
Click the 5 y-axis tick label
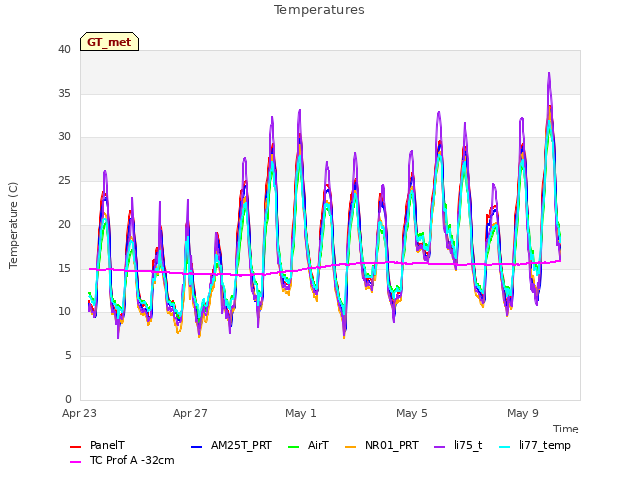(x=68, y=356)
